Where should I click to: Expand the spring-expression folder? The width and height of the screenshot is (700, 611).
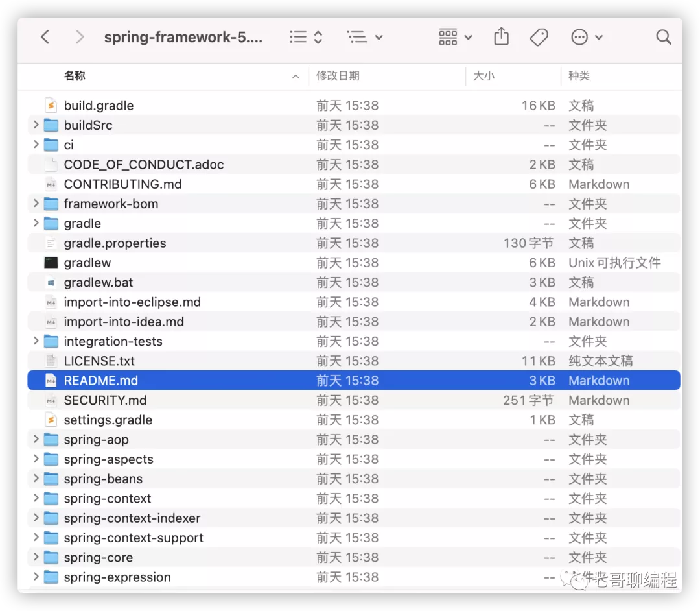click(36, 577)
